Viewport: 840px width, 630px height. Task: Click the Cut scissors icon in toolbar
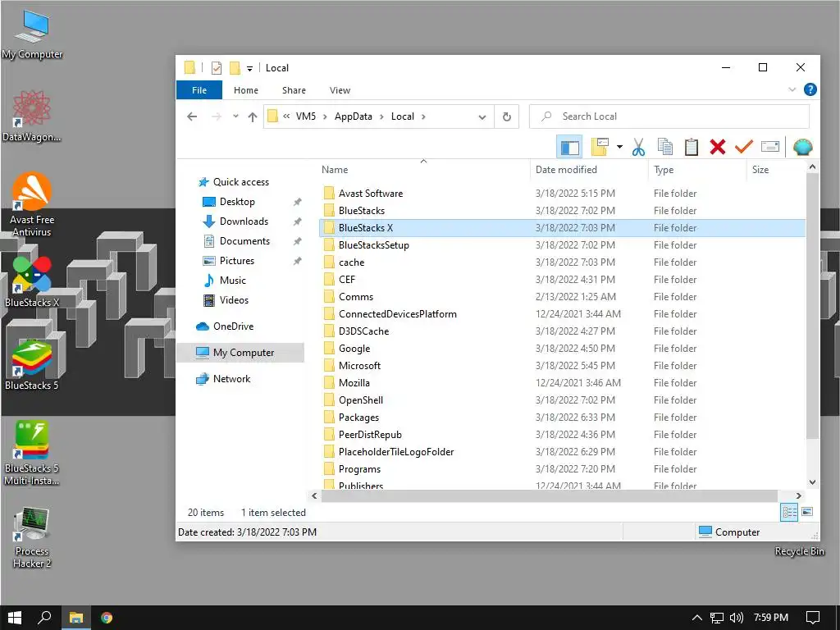click(638, 147)
